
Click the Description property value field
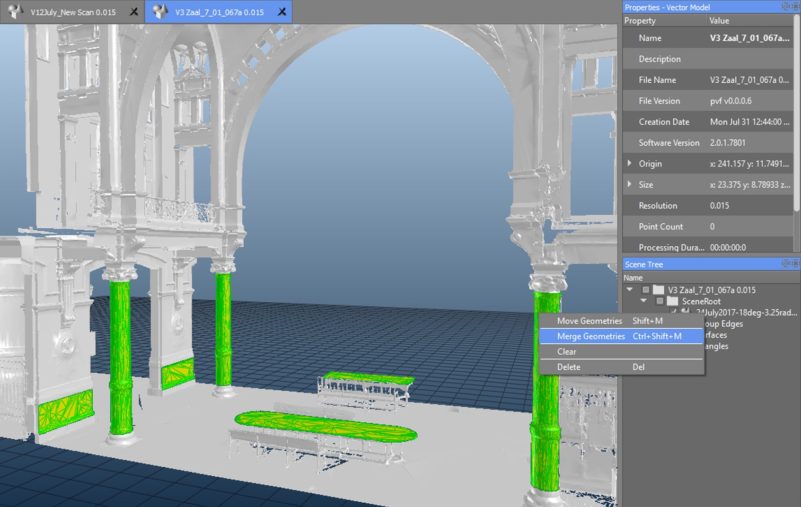point(750,59)
